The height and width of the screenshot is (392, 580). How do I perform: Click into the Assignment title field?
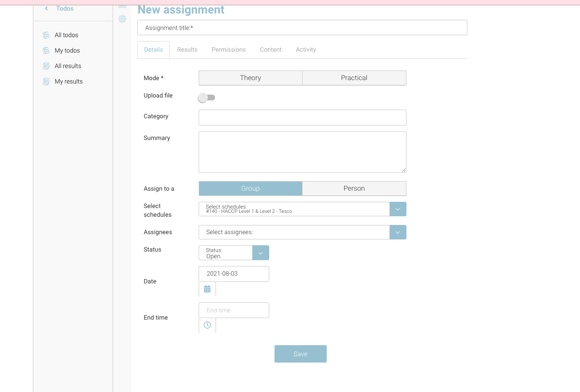tap(302, 28)
